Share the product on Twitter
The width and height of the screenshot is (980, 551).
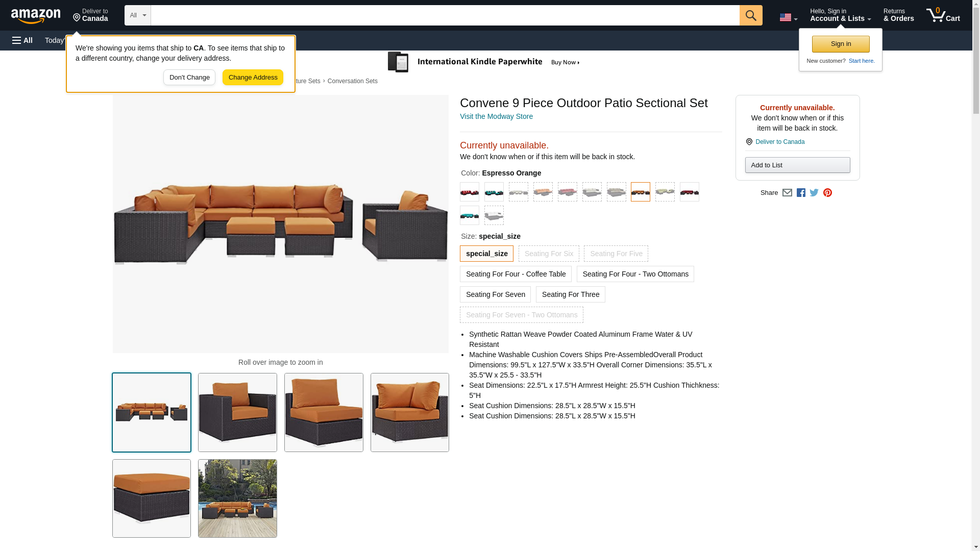coord(814,193)
